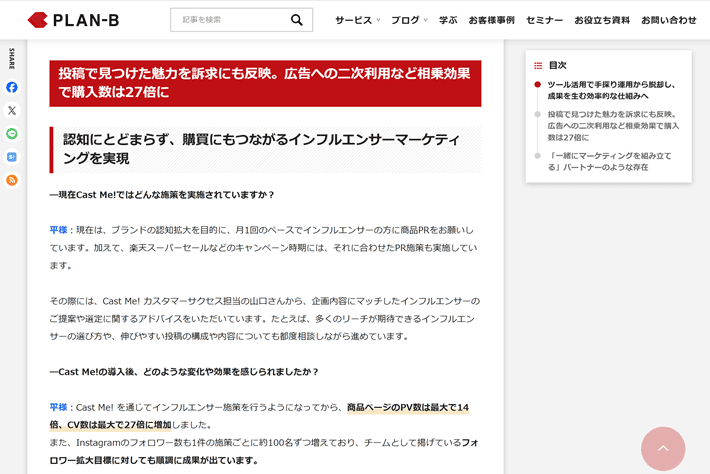Click the scroll-to-top round button
The image size is (710, 474).
tap(663, 449)
